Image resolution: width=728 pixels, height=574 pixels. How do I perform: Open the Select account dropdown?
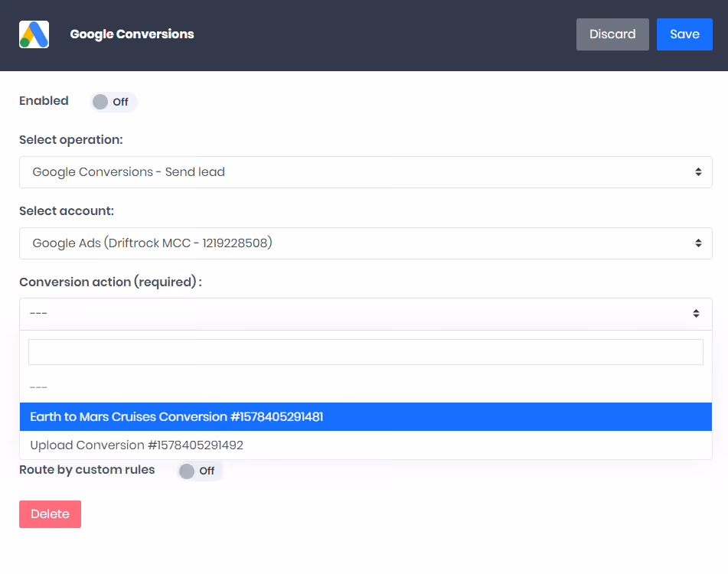(366, 243)
